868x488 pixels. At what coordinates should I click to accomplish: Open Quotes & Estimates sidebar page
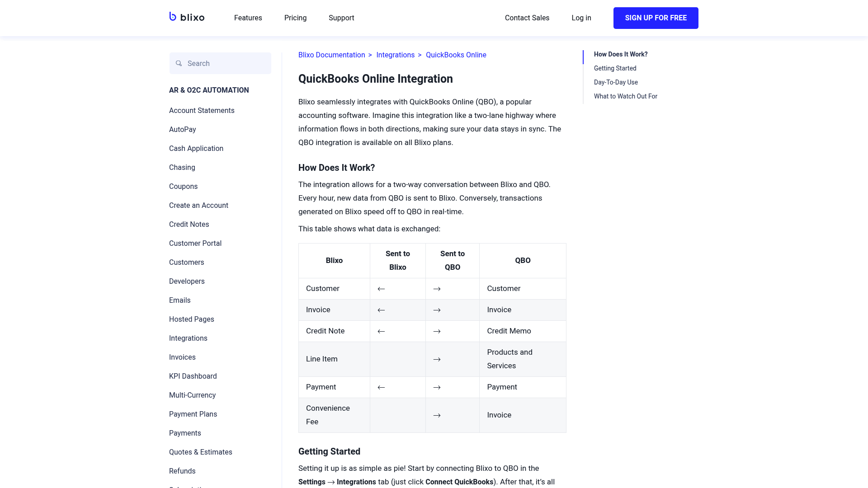(201, 452)
